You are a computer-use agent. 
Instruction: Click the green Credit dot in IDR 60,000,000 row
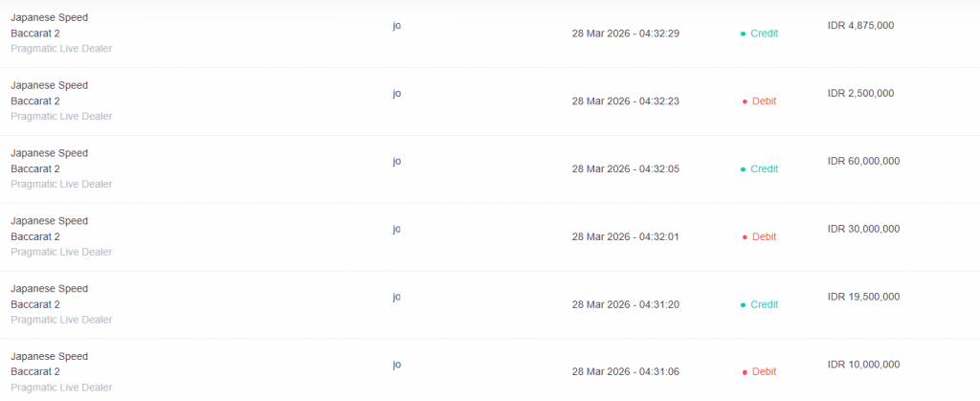[744, 169]
